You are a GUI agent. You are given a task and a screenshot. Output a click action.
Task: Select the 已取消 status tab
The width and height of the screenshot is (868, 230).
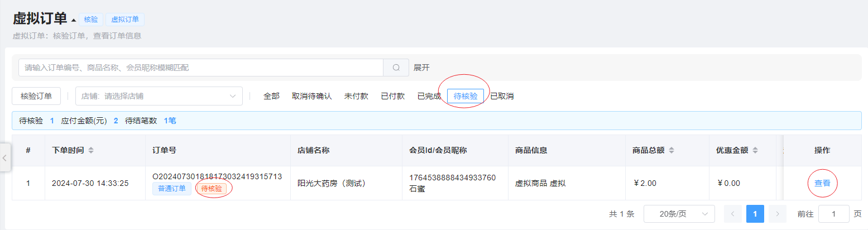[502, 96]
